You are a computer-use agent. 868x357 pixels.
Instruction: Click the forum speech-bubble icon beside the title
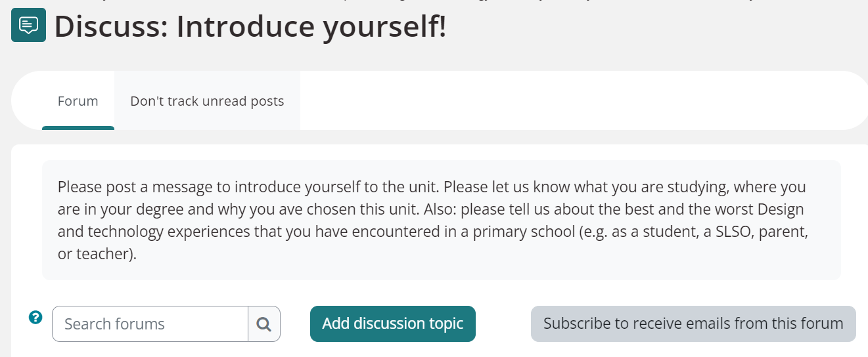(x=28, y=25)
